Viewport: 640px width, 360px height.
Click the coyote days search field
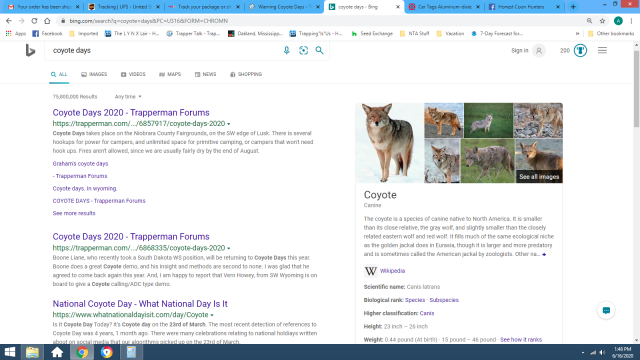pyautogui.click(x=163, y=51)
